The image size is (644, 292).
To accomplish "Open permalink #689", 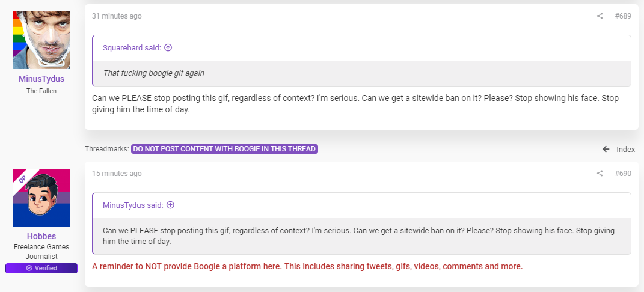I will (623, 16).
